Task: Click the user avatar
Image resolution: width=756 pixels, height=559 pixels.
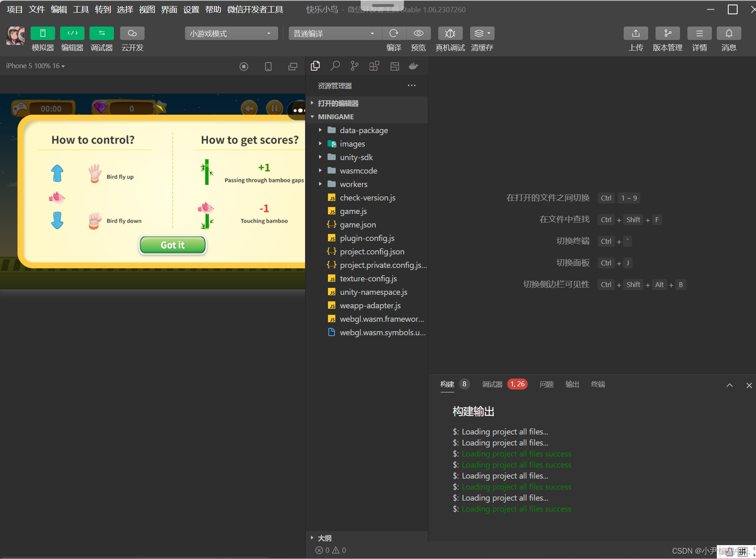Action: coord(15,36)
